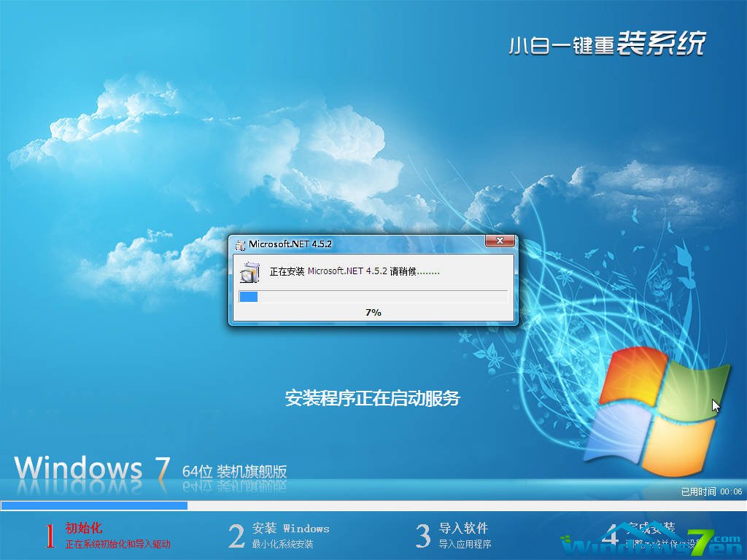747x560 pixels.
Task: Click the Microsoft.NET icon on the title bar
Action: pos(241,244)
